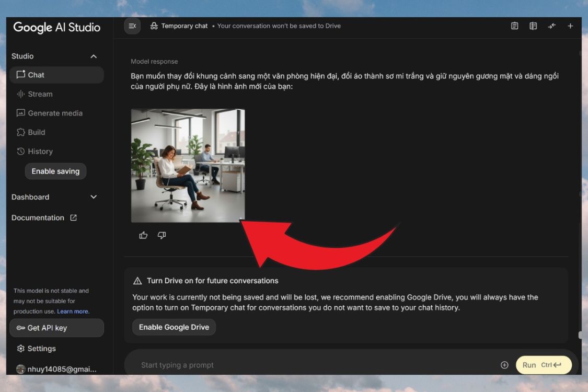This screenshot has width=588, height=392.
Task: Select Stream in the sidebar
Action: [40, 94]
